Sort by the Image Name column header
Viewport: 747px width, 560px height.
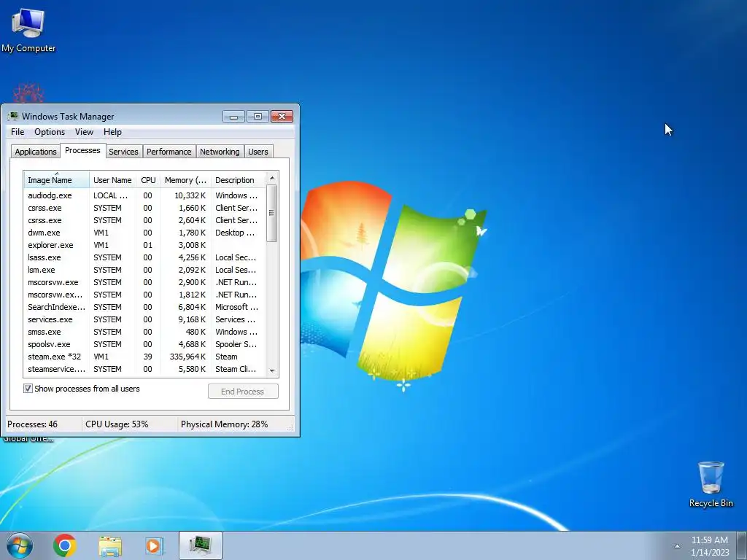[x=56, y=180]
